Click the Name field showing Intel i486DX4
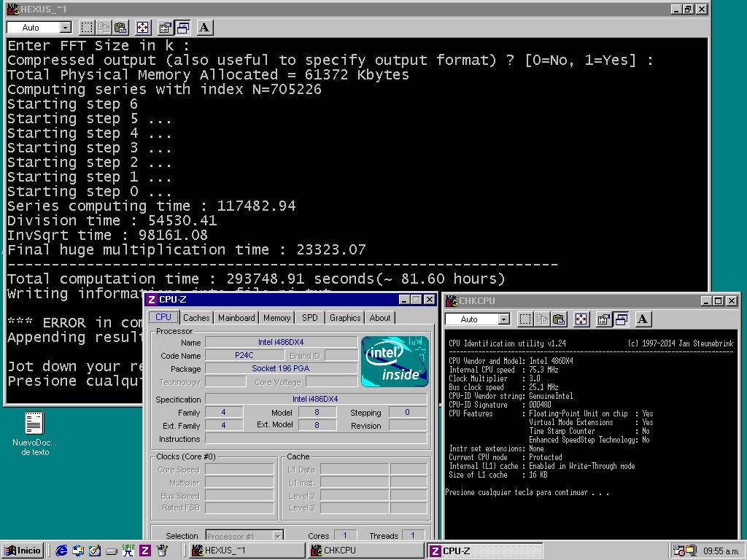Image resolution: width=747 pixels, height=560 pixels. point(281,343)
